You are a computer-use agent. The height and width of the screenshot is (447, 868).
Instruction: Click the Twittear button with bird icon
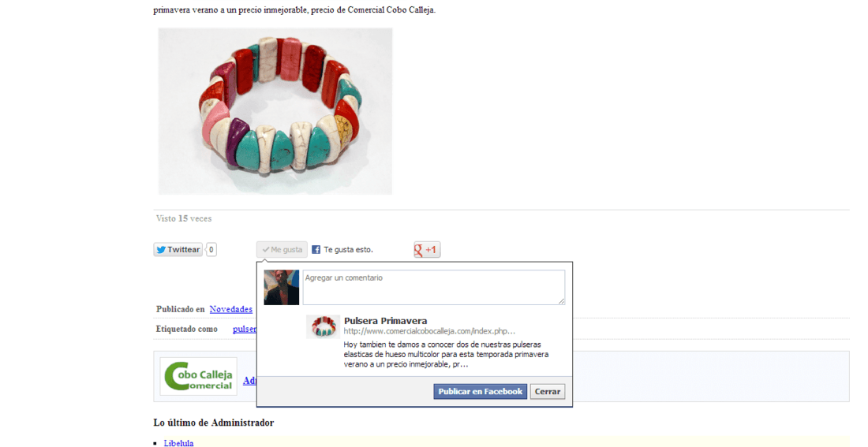click(178, 249)
